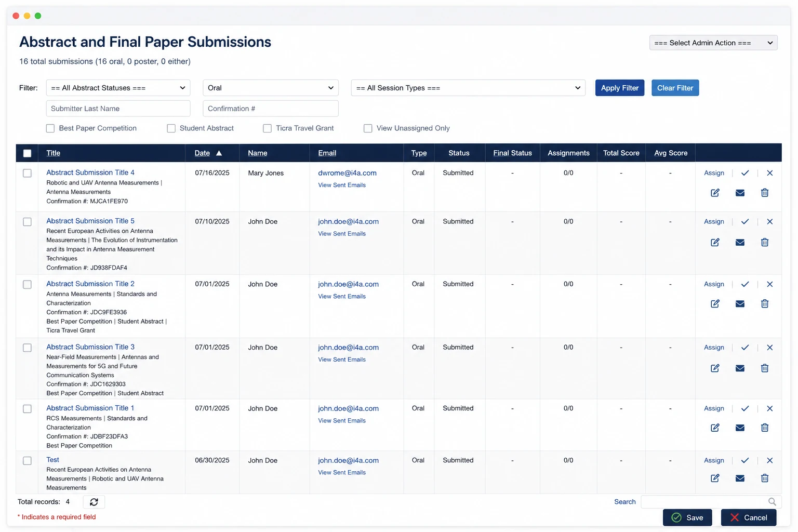Viewport: 798px width, 532px height.
Task: Click Confirmation #: MJCA1FE970 text
Action: coord(87,201)
